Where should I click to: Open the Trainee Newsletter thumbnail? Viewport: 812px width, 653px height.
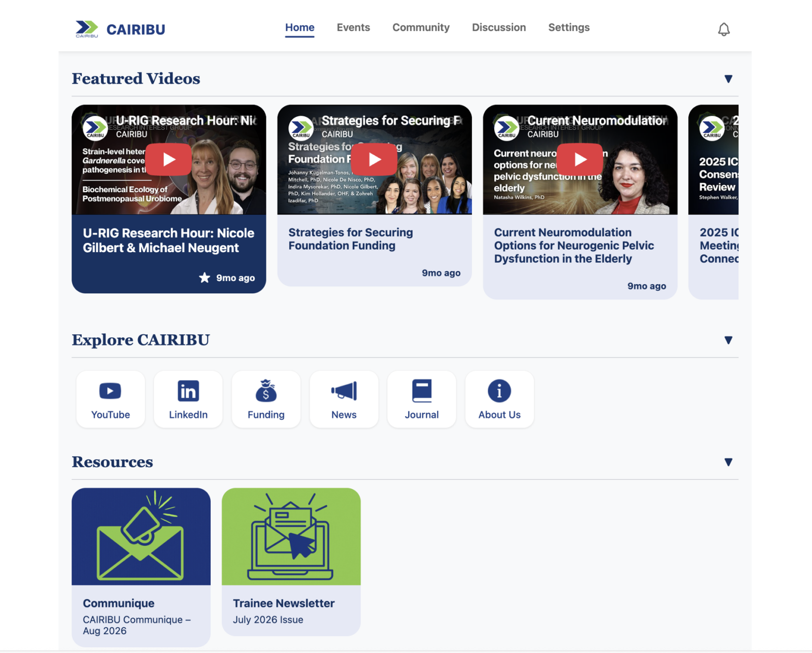tap(291, 536)
